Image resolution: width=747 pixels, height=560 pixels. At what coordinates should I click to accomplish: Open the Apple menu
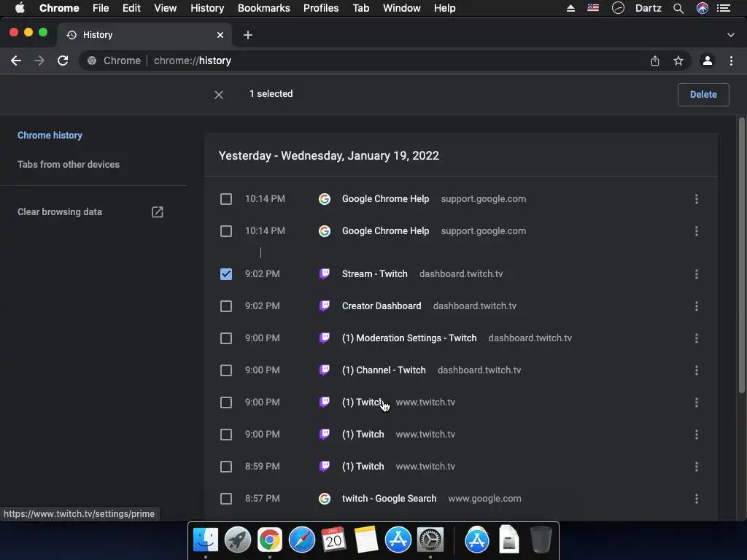pos(20,8)
